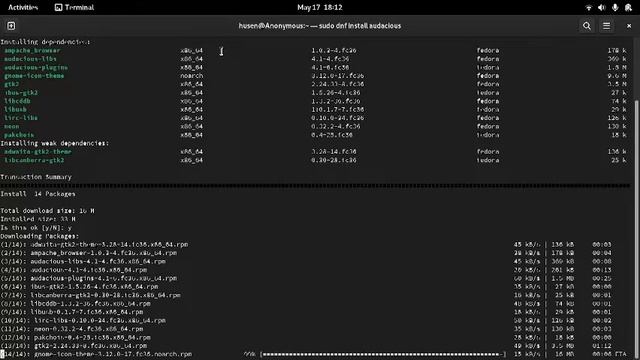
Task: Click the 'Downloading Packages:' line
Action: click(x=40, y=236)
